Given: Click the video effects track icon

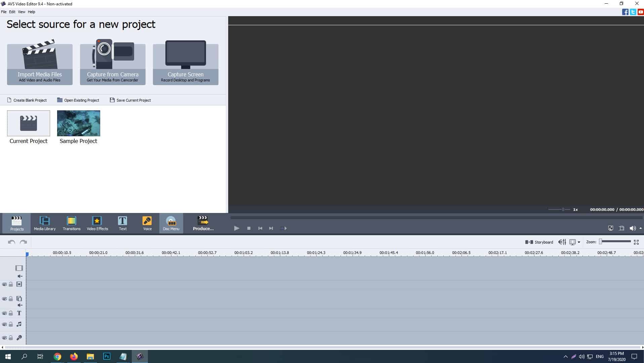Looking at the screenshot, I should point(19,284).
